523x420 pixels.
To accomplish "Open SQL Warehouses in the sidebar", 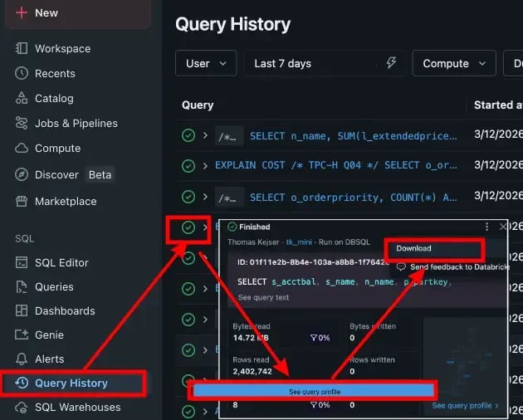I will pyautogui.click(x=78, y=408).
